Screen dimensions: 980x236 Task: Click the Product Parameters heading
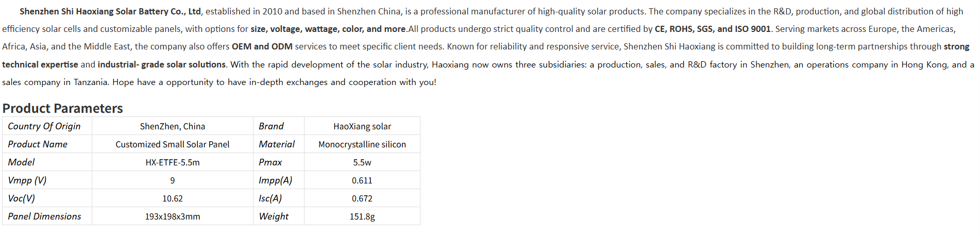point(62,108)
